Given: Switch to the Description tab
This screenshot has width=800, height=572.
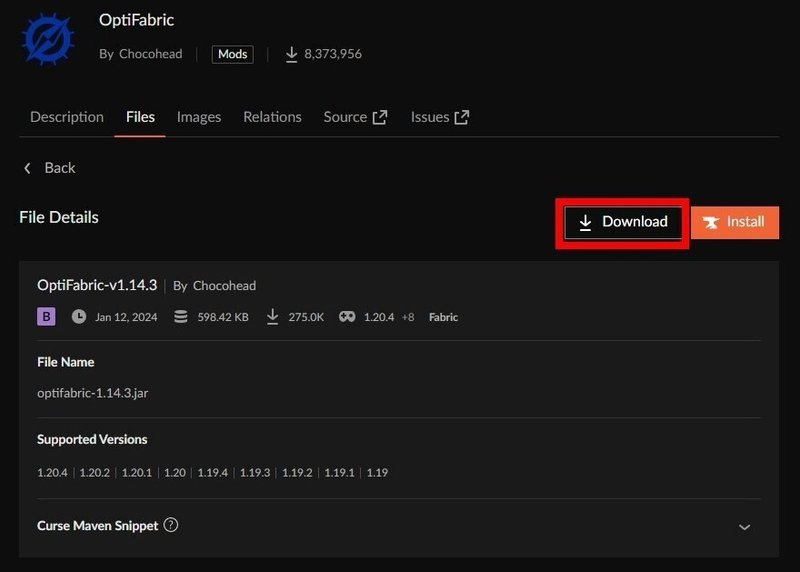Looking at the screenshot, I should (x=67, y=117).
